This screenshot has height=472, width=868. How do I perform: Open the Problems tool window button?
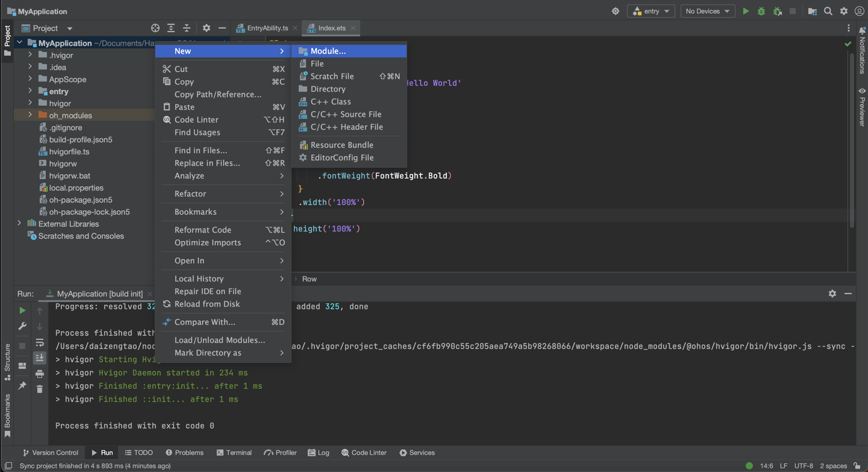(x=184, y=452)
